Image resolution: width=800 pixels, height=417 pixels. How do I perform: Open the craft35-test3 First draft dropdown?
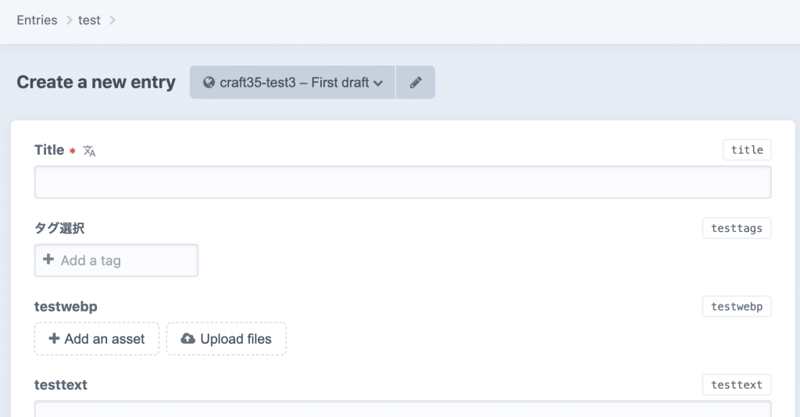coord(293,83)
